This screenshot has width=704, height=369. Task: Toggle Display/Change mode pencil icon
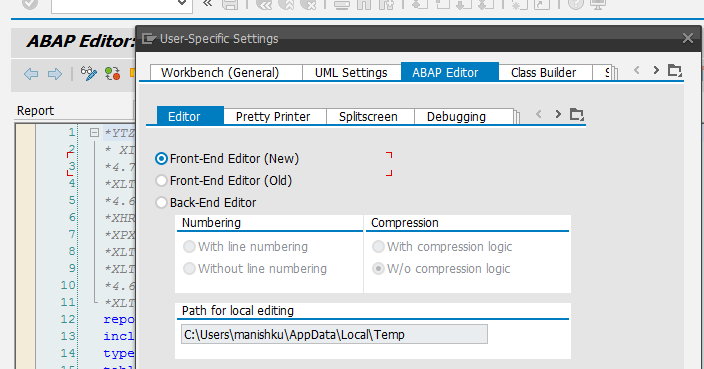tap(88, 74)
